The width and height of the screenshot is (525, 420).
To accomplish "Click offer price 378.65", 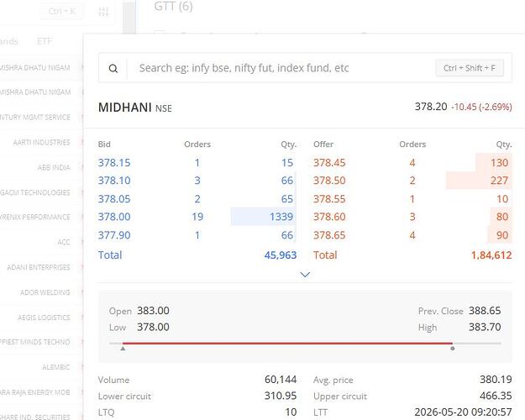I will (x=329, y=235).
